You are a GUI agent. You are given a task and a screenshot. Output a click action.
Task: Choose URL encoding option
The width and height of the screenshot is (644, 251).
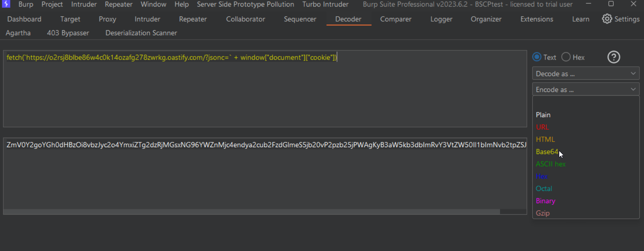(542, 127)
